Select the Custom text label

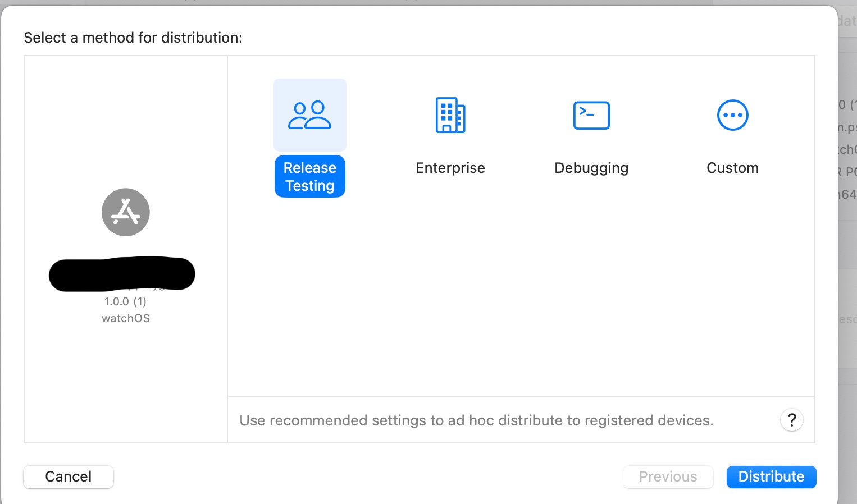coord(732,168)
